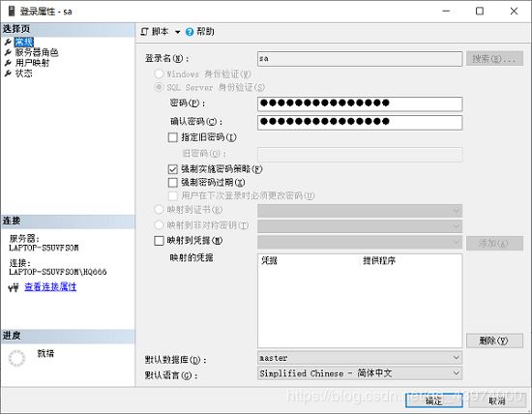This screenshot has height=414, width=532.
Task: Open the 默认数据库 master dropdown
Action: tap(360, 358)
